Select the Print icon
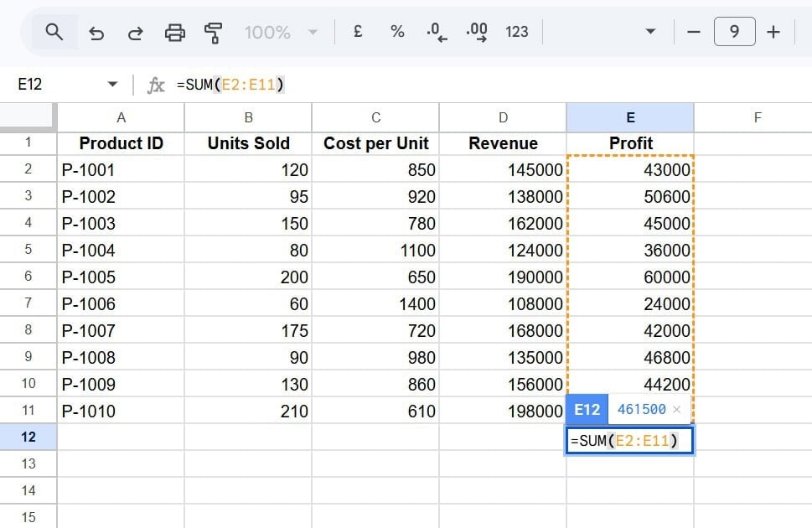This screenshot has height=528, width=812. pos(174,32)
